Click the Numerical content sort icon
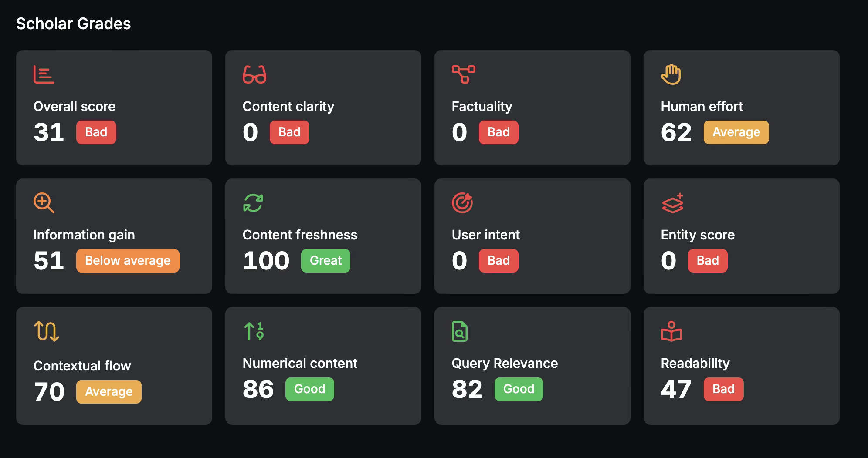This screenshot has height=458, width=868. pyautogui.click(x=254, y=331)
